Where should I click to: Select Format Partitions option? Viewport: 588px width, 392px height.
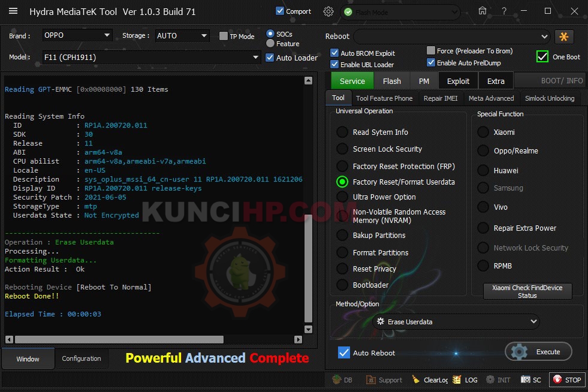[x=342, y=252]
